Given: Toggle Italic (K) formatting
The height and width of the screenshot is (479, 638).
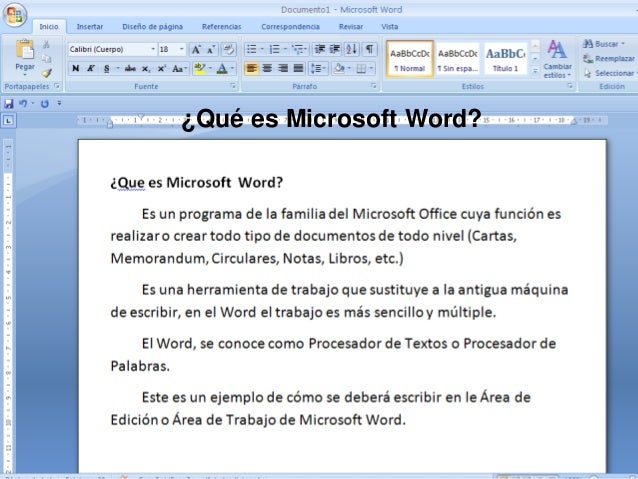Looking at the screenshot, I should point(91,68).
